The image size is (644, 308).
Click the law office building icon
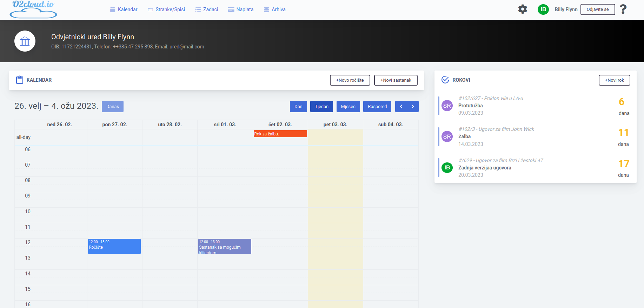tap(25, 41)
